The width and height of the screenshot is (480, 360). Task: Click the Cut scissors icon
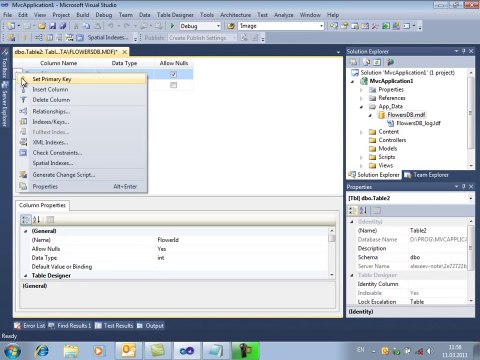[76, 26]
